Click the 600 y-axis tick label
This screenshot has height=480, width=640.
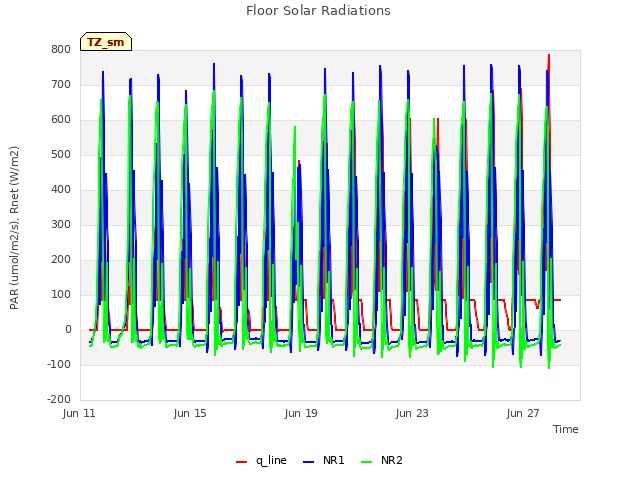61,120
